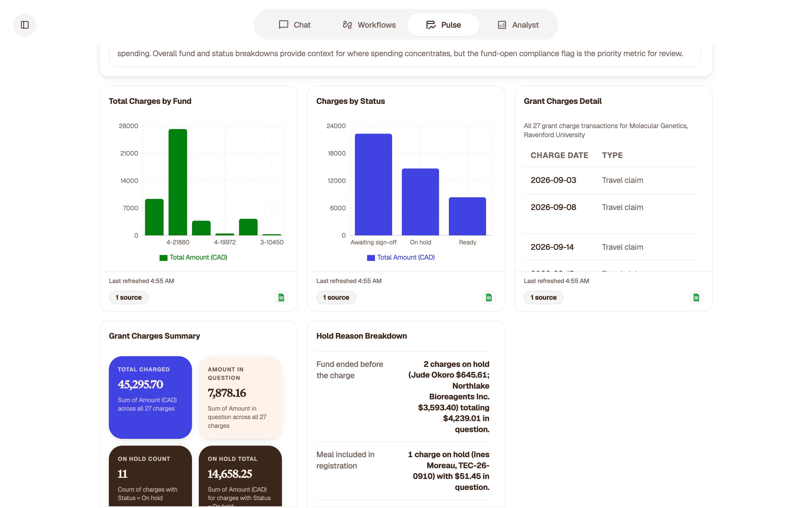Click the CHARGE DATE column header
Image resolution: width=812 pixels, height=508 pixels.
pyautogui.click(x=559, y=155)
